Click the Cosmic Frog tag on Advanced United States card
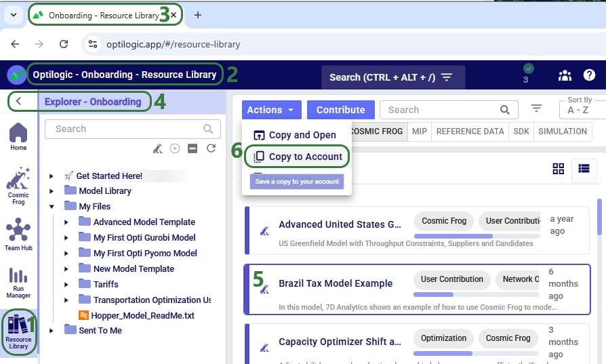Screen dimensions: 606x364 tap(444, 221)
